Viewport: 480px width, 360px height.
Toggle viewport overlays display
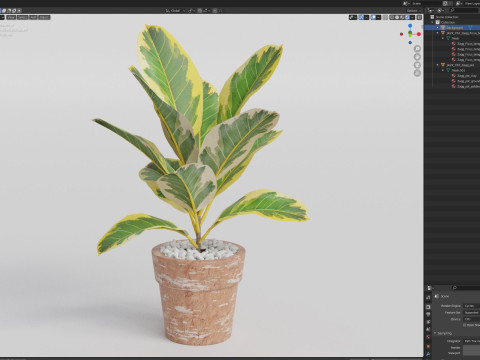pyautogui.click(x=373, y=17)
